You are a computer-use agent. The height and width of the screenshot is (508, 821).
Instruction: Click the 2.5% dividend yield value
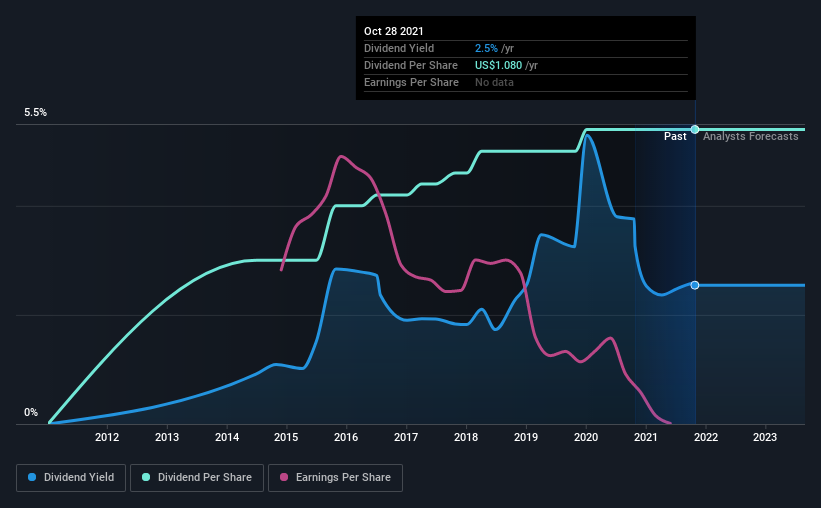click(x=486, y=49)
